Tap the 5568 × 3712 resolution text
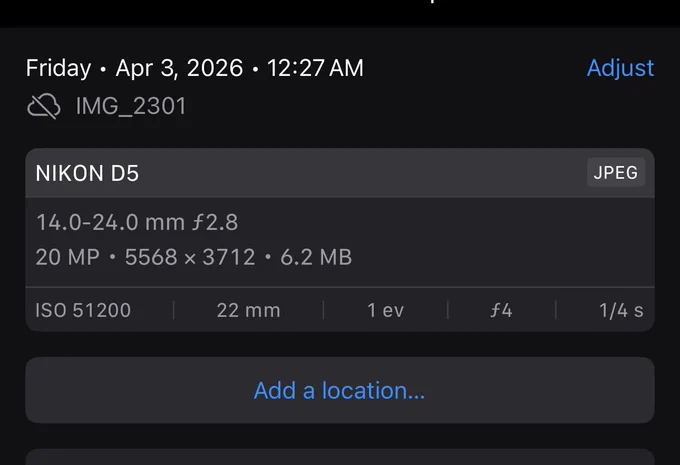This screenshot has height=465, width=680. pos(190,257)
